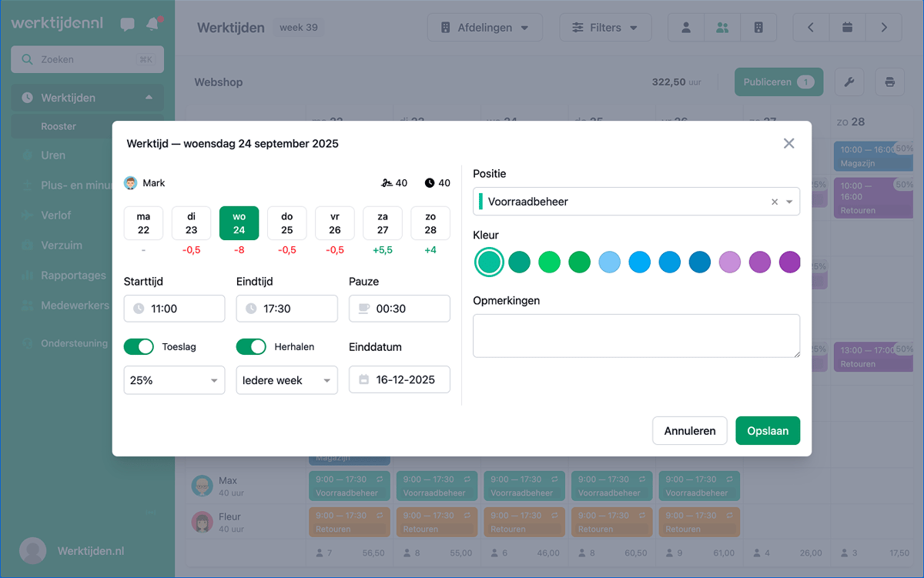Go to next week arrow
Image resolution: width=924 pixels, height=578 pixels.
tap(883, 28)
